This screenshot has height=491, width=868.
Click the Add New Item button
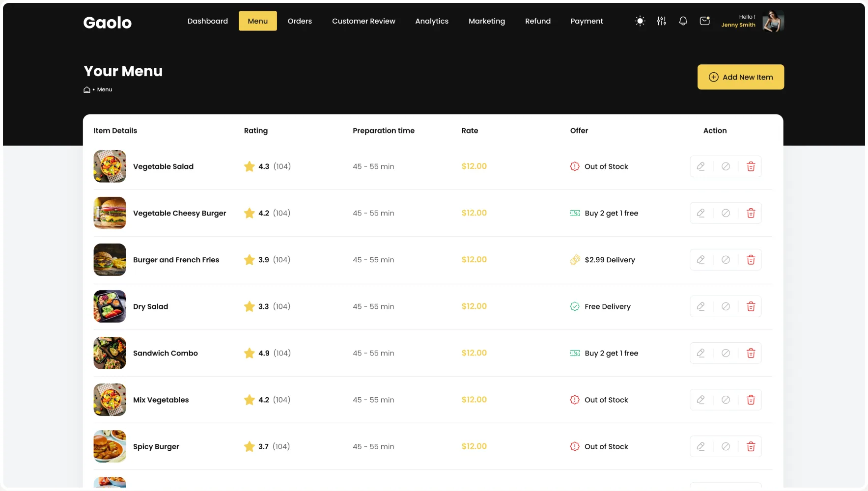(741, 77)
